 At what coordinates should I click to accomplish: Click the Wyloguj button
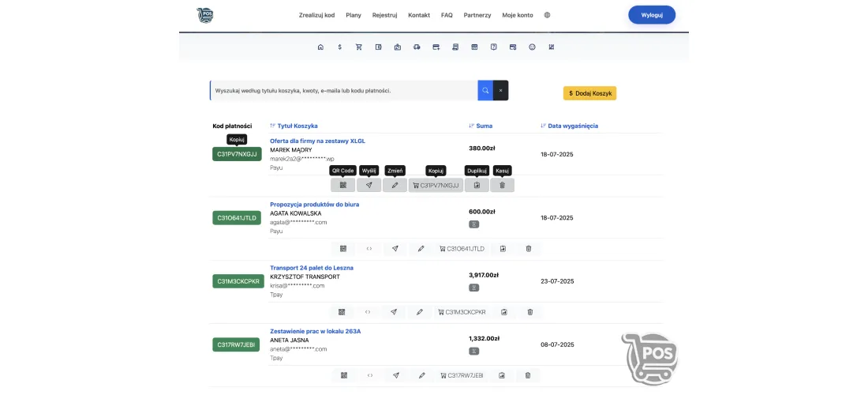(652, 15)
